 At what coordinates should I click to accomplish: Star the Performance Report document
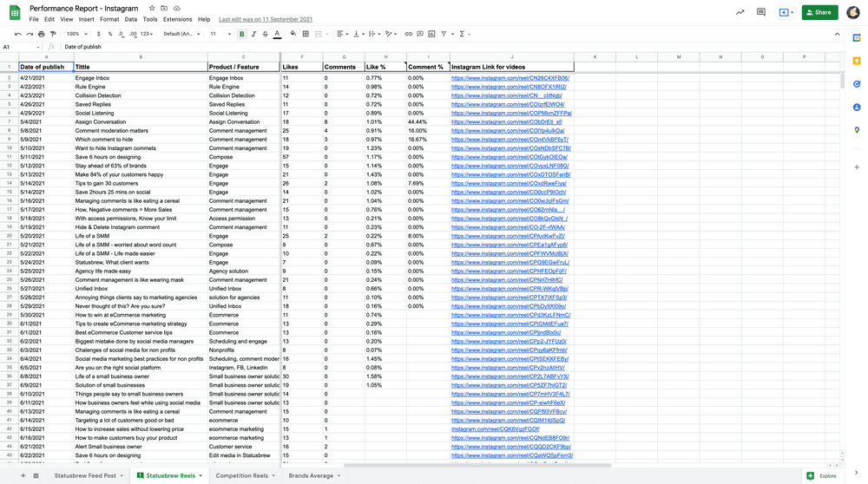point(152,8)
